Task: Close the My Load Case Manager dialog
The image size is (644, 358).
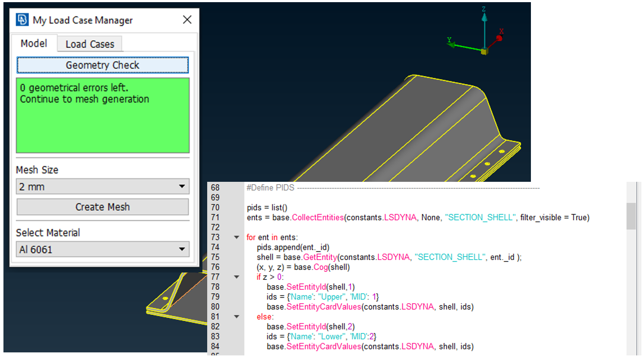Action: pyautogui.click(x=187, y=20)
